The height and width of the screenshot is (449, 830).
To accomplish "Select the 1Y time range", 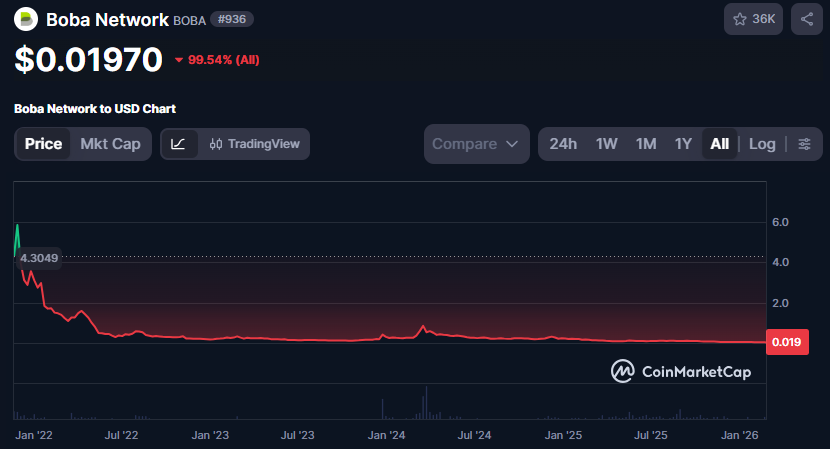I will tap(683, 144).
